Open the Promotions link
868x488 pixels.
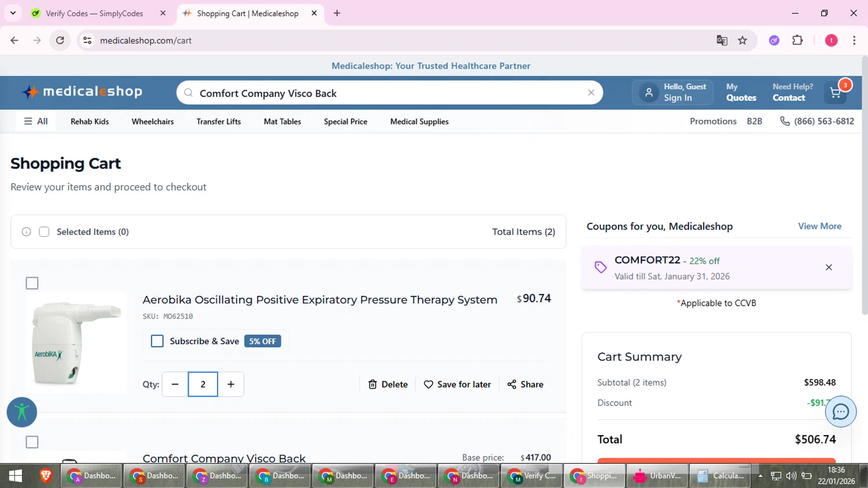click(x=713, y=122)
